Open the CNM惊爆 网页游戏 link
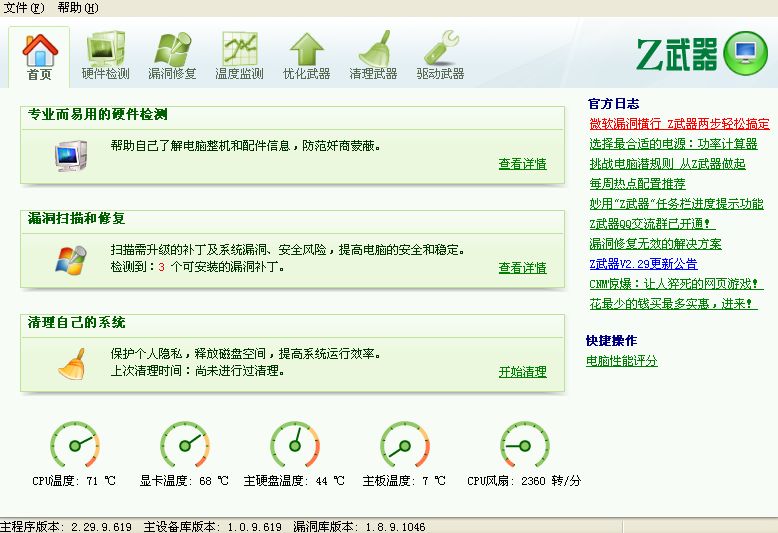Viewport: 778px width, 533px height. pos(676,284)
